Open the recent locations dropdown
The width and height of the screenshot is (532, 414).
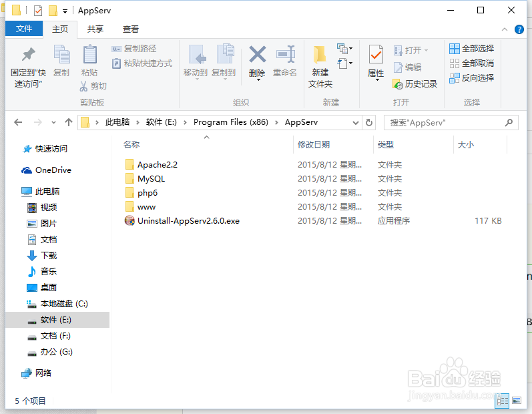click(x=53, y=122)
